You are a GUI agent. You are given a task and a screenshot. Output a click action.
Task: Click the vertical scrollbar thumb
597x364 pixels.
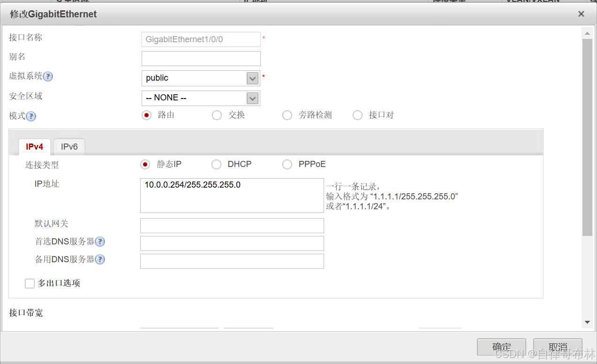[x=587, y=137]
